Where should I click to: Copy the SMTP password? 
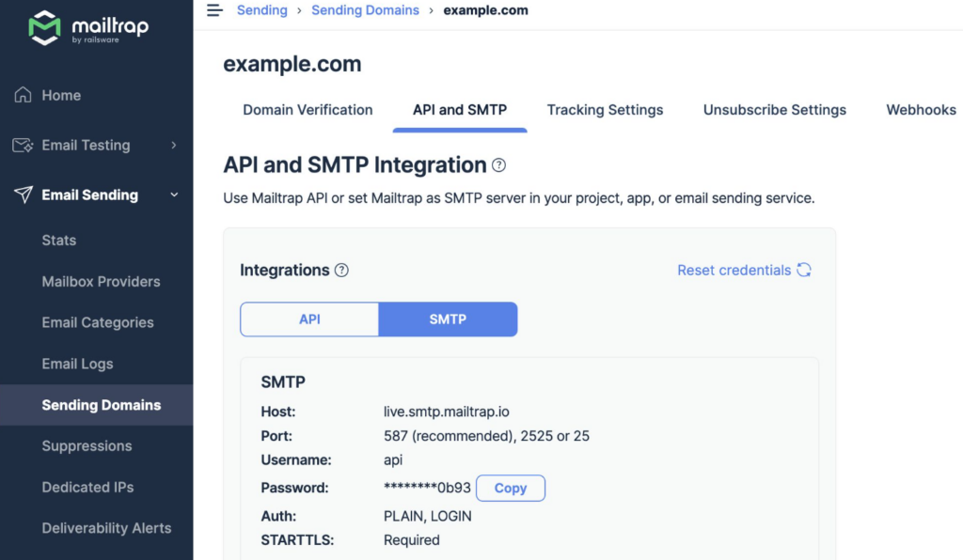[511, 489]
